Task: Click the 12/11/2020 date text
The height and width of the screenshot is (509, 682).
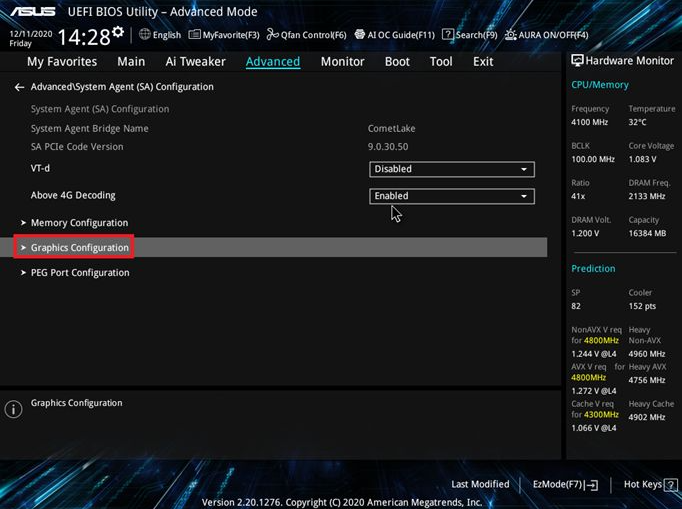Action: click(x=30, y=34)
